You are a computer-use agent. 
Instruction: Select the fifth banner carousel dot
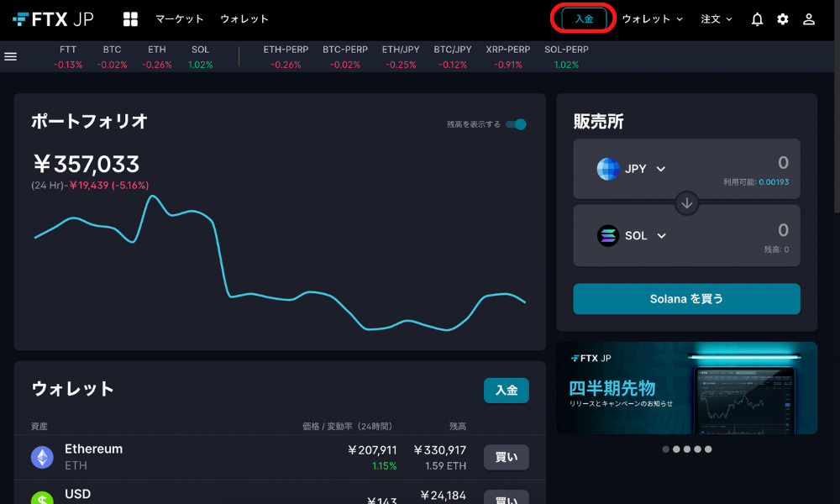[x=708, y=449]
